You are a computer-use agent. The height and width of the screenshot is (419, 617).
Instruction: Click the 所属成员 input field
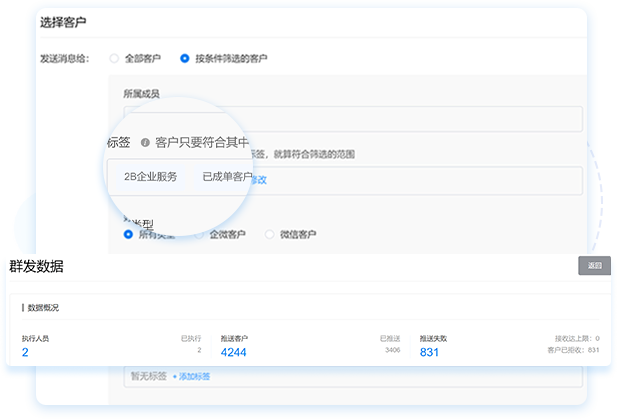(x=353, y=119)
